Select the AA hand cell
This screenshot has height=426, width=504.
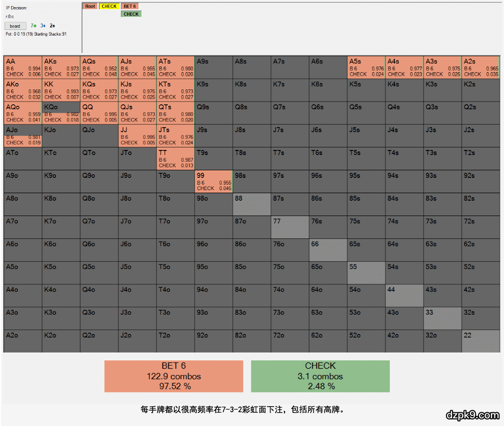pyautogui.click(x=23, y=67)
